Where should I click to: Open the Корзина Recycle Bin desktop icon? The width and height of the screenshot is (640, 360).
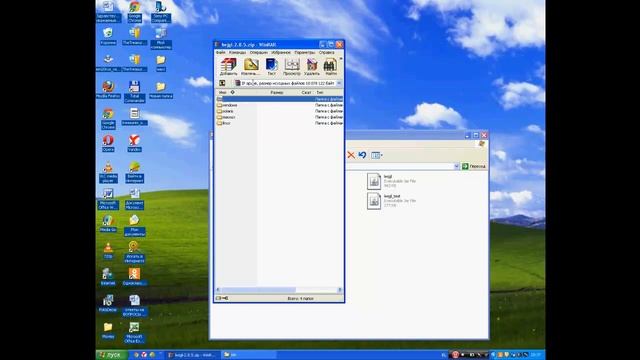pos(108,36)
